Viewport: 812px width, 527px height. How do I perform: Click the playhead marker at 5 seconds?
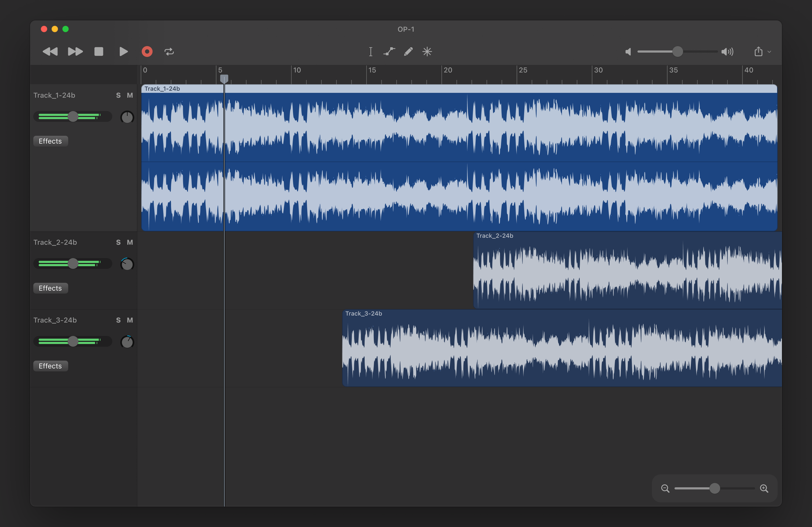coord(224,78)
